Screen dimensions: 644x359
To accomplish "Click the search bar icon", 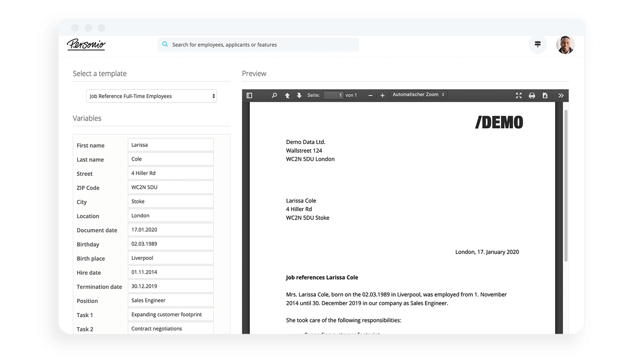I will click(166, 44).
